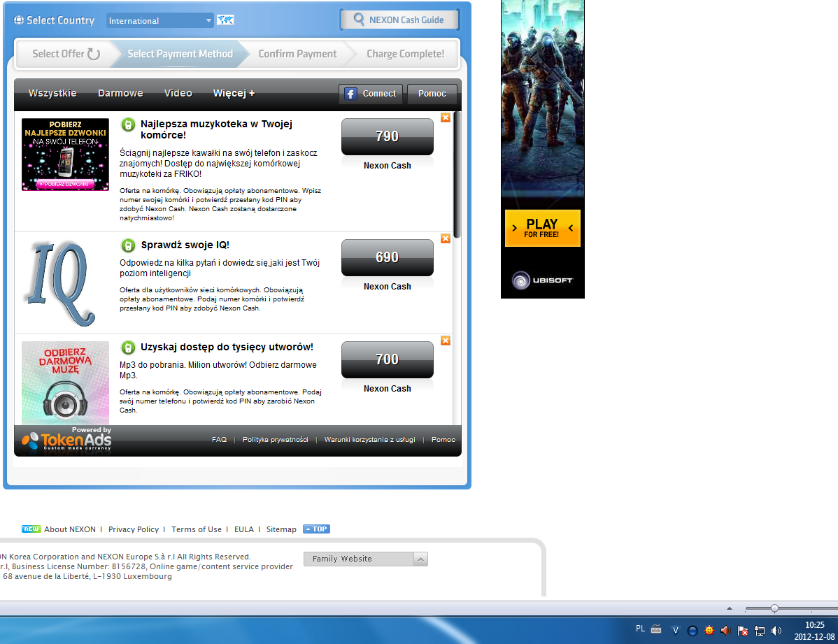Open the Video offers tab
Image resolution: width=838 pixels, height=644 pixels.
tap(178, 93)
